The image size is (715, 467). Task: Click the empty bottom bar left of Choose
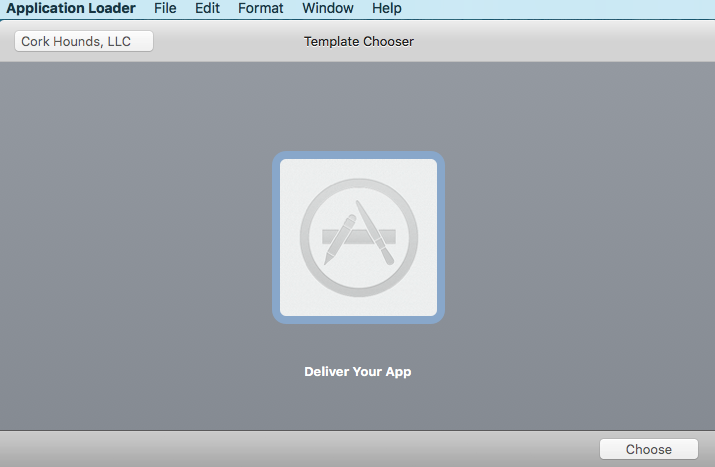tap(300, 449)
